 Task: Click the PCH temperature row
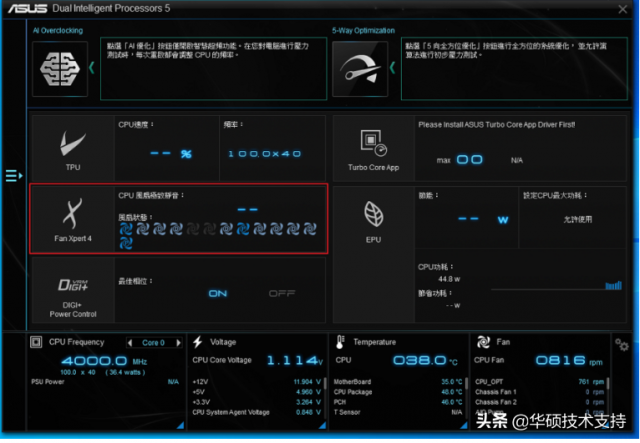click(x=398, y=402)
